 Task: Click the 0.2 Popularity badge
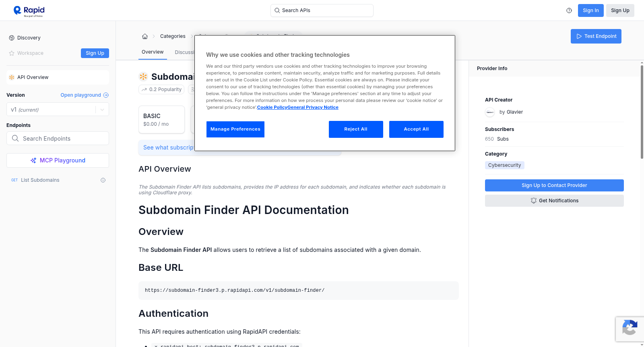click(x=161, y=89)
